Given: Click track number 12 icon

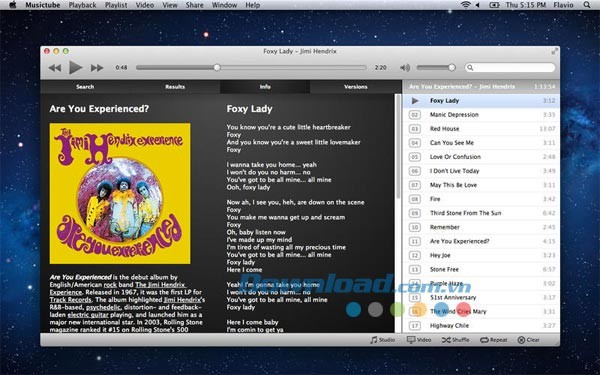Looking at the screenshot, I should (x=415, y=255).
